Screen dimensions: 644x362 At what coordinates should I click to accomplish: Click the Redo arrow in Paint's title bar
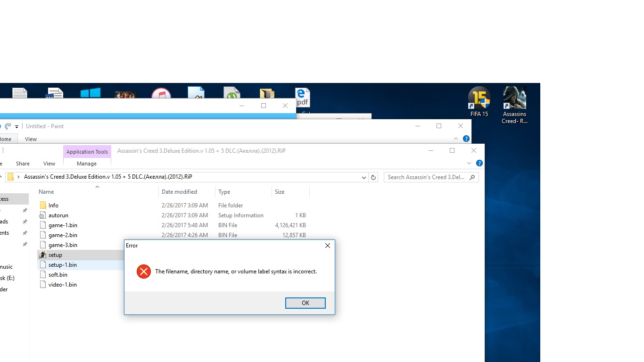point(8,126)
